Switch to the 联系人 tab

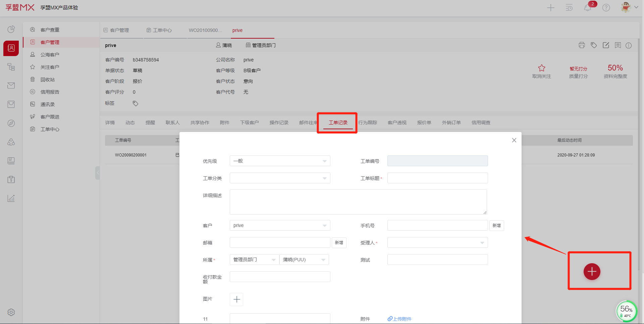(172, 123)
